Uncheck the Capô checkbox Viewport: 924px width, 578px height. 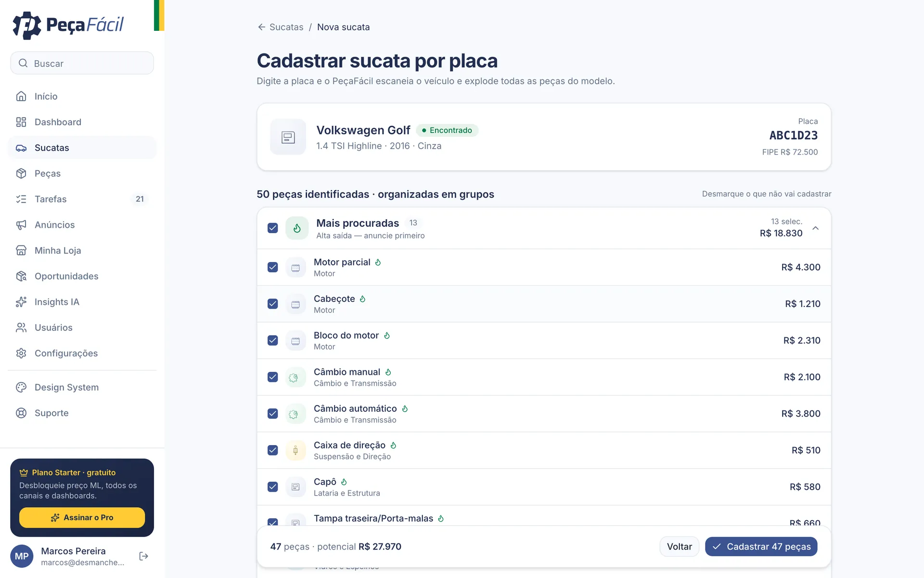click(x=273, y=487)
